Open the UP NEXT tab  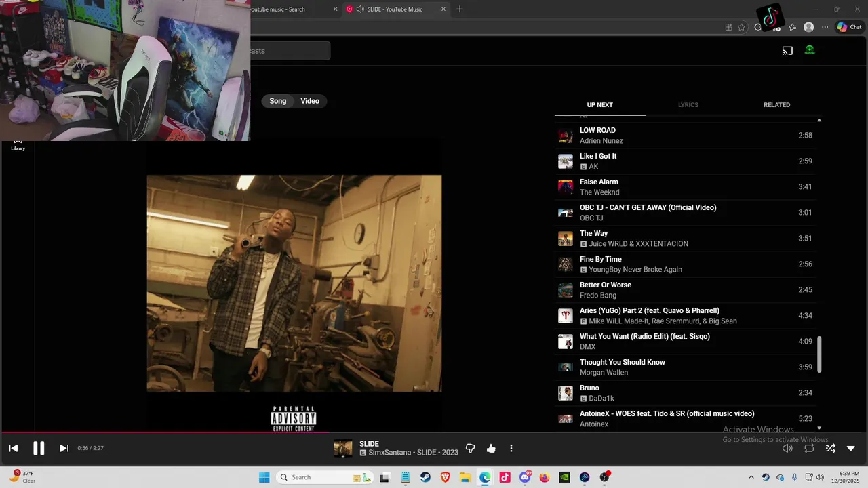click(599, 105)
